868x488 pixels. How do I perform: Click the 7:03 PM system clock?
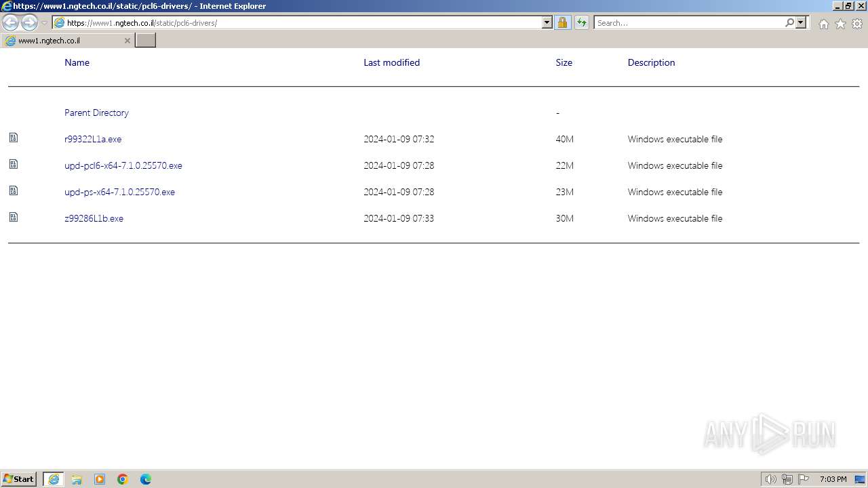point(833,479)
